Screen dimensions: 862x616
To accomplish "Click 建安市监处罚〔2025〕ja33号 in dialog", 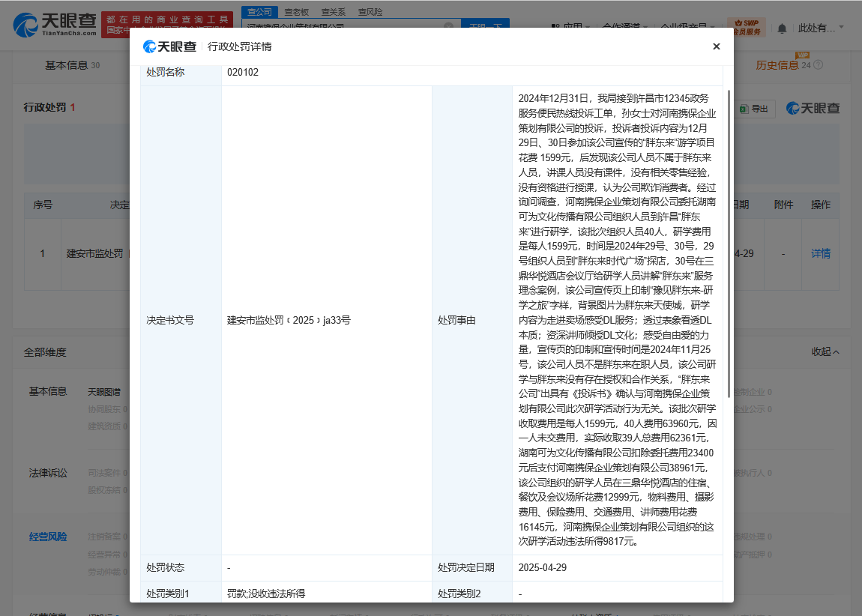I will click(289, 320).
